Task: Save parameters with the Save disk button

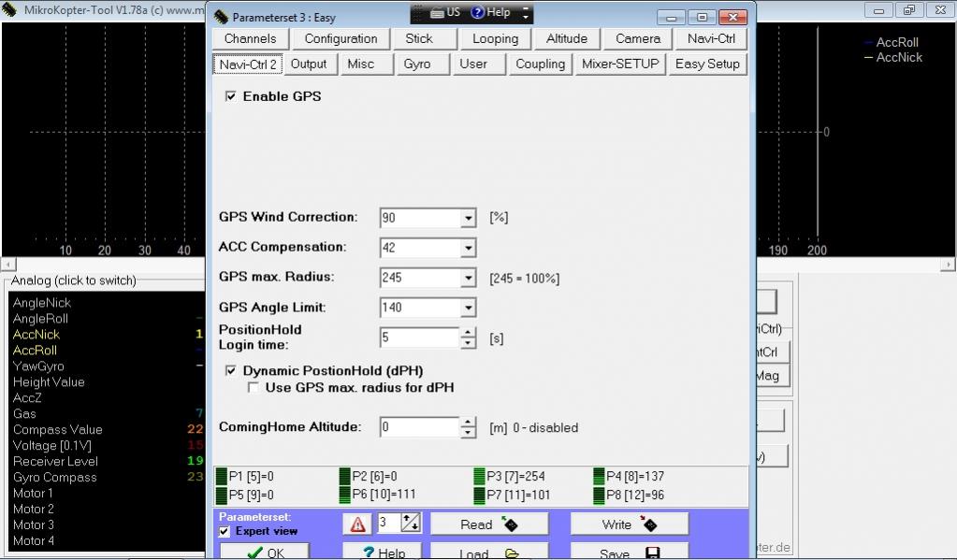Action: coord(629,553)
